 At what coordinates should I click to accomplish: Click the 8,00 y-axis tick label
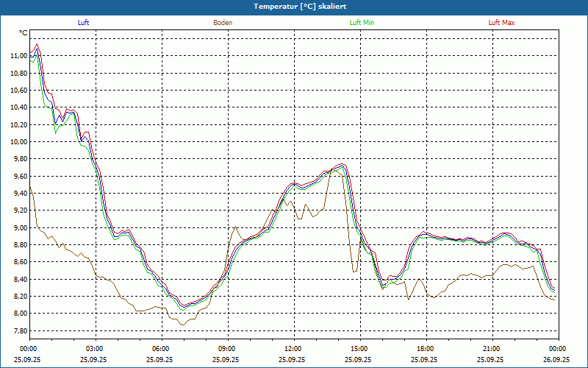coord(20,314)
